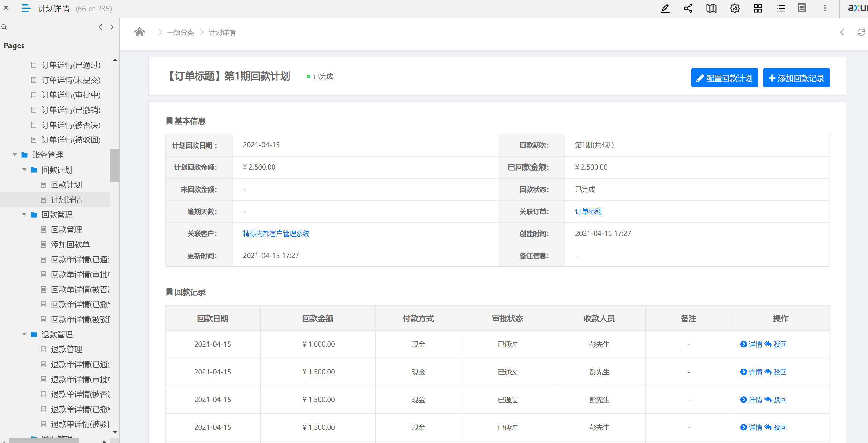Select the 计划详情 page in tree

(66, 200)
